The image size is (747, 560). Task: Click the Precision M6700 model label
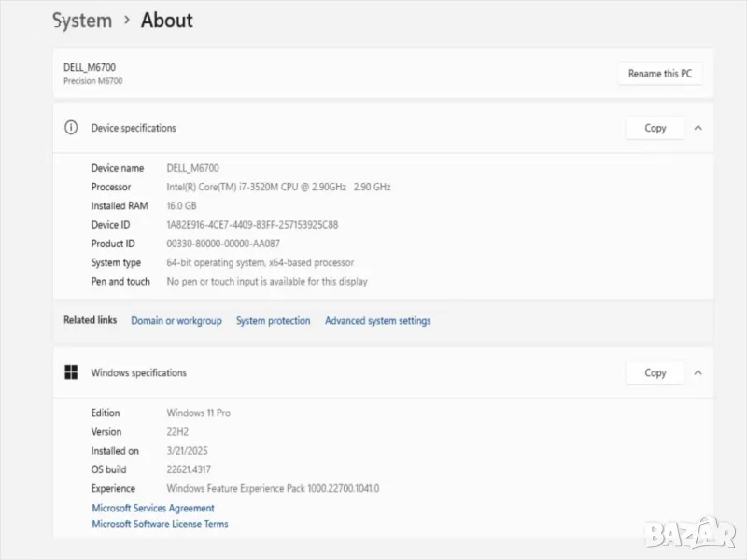coord(92,81)
